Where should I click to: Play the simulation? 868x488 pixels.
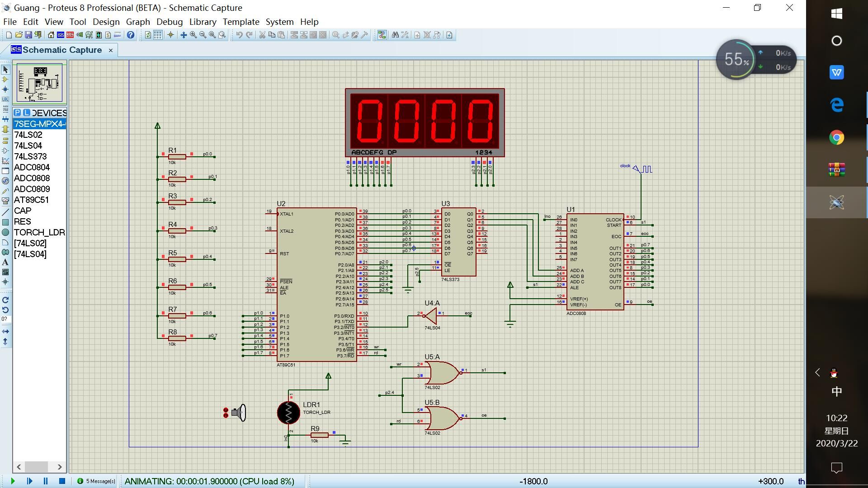[x=13, y=481]
